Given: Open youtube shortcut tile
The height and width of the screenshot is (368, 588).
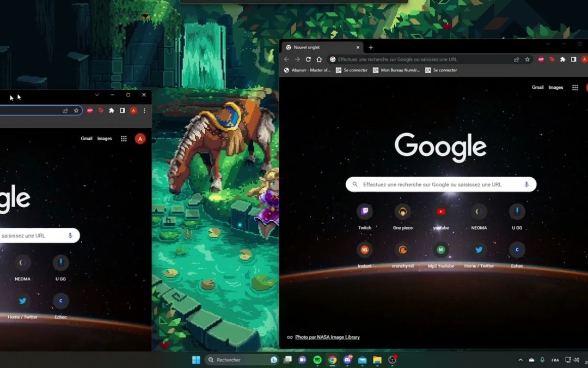Looking at the screenshot, I should [441, 217].
